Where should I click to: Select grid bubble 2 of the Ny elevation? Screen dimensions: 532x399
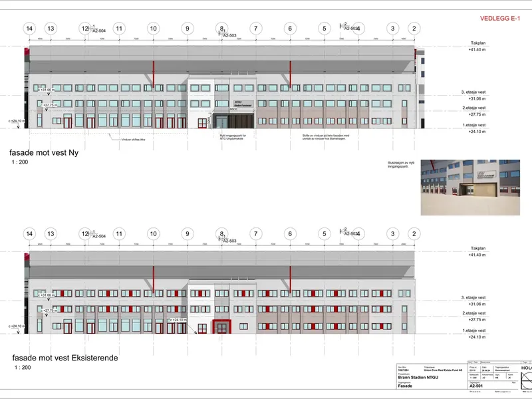click(x=414, y=29)
